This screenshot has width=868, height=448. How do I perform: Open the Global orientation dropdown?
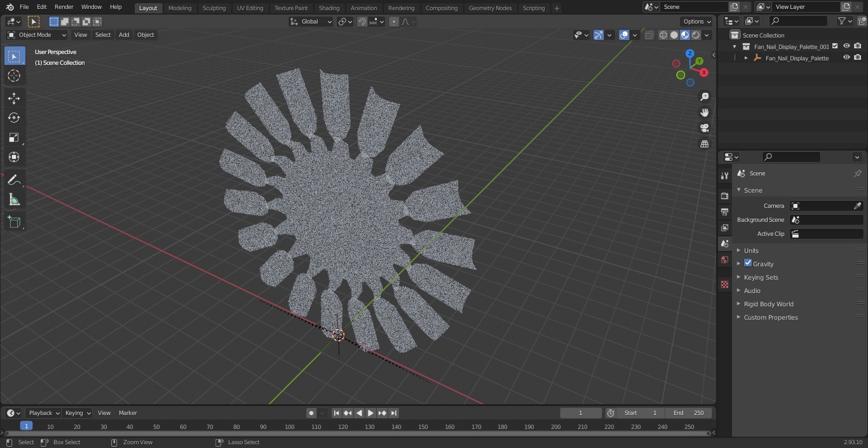[311, 22]
